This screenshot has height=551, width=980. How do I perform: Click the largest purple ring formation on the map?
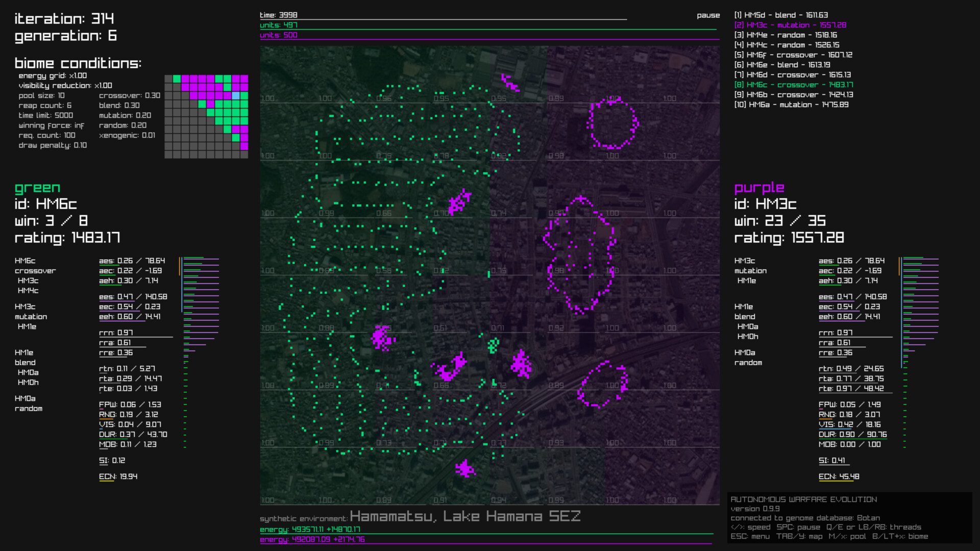click(x=579, y=254)
